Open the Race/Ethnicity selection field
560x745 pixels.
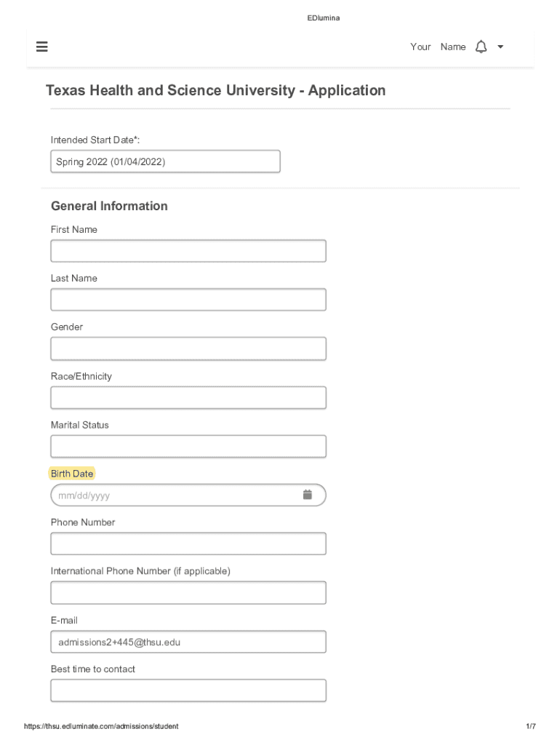tap(188, 397)
